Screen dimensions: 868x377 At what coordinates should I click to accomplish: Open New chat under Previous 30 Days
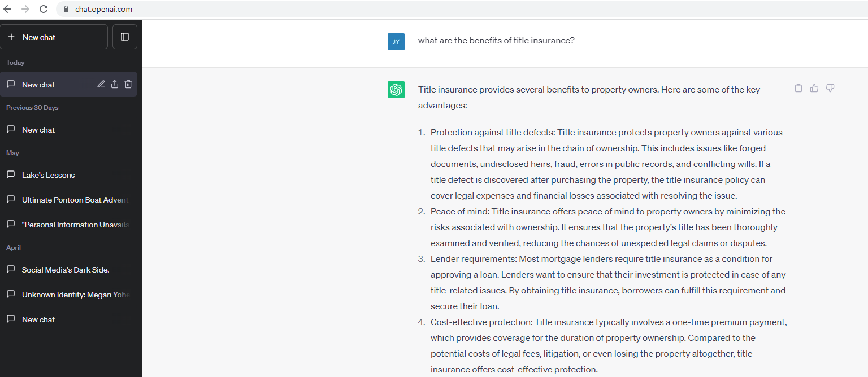38,130
